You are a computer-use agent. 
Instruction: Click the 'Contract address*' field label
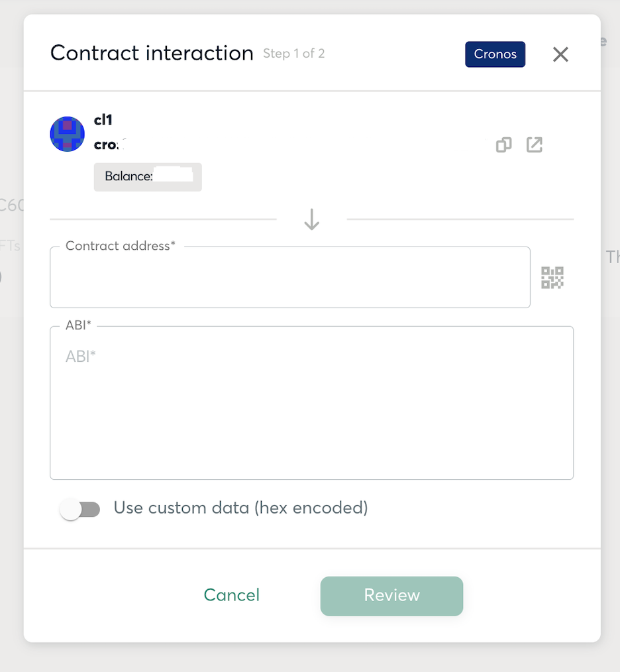tap(121, 247)
